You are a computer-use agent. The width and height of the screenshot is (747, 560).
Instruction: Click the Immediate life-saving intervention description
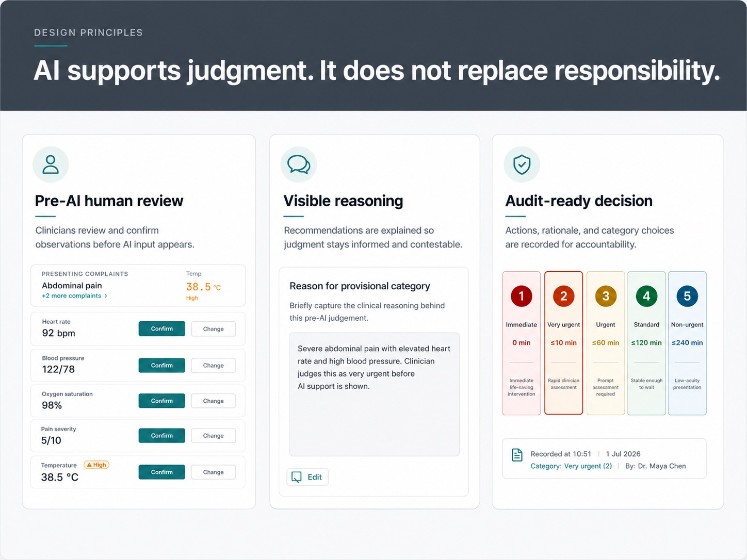point(522,387)
